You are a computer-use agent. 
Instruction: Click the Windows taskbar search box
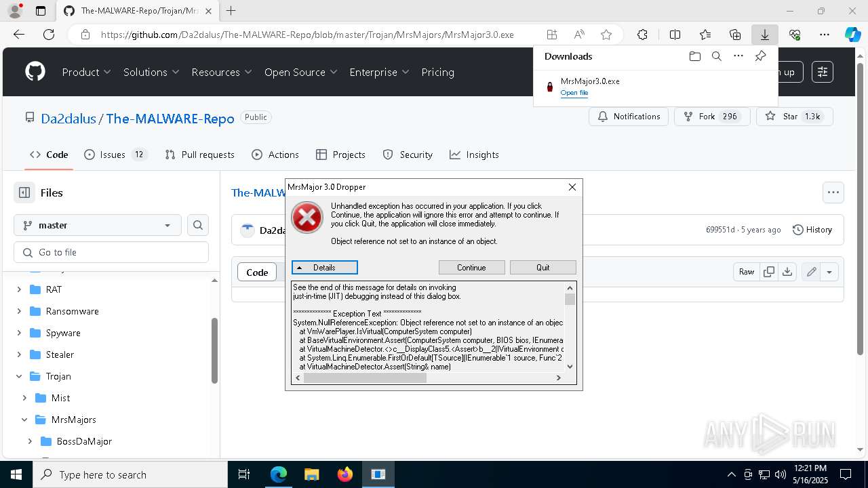coord(130,474)
